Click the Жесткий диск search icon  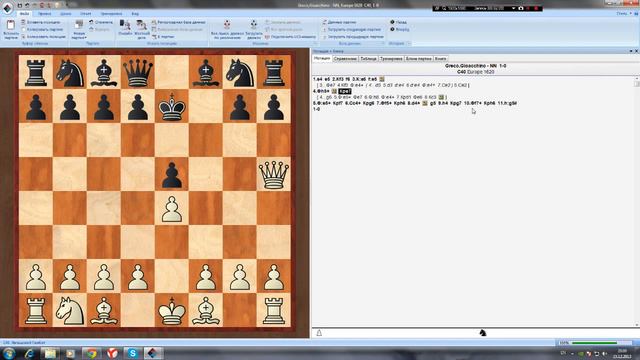pyautogui.click(x=141, y=29)
